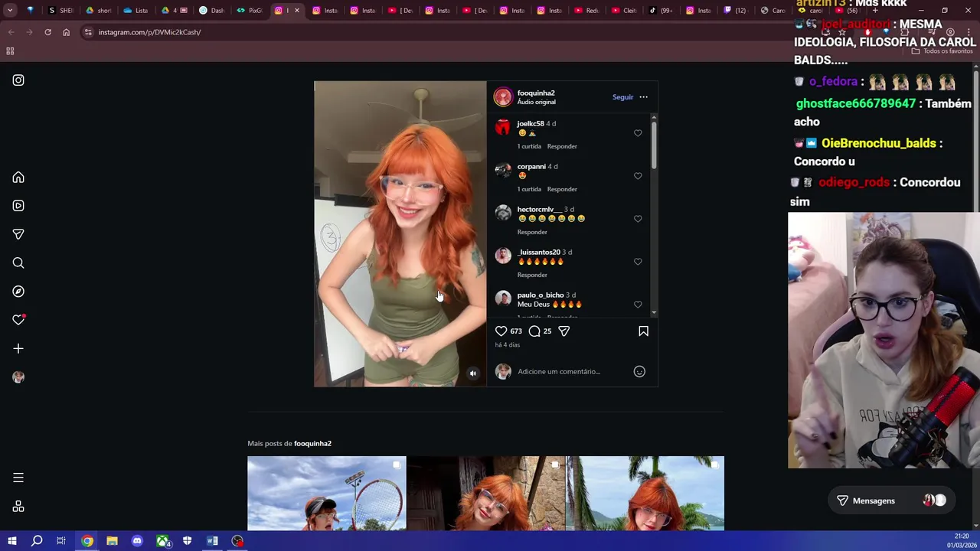Switch to the 'PixG' browser tab

coord(250,11)
